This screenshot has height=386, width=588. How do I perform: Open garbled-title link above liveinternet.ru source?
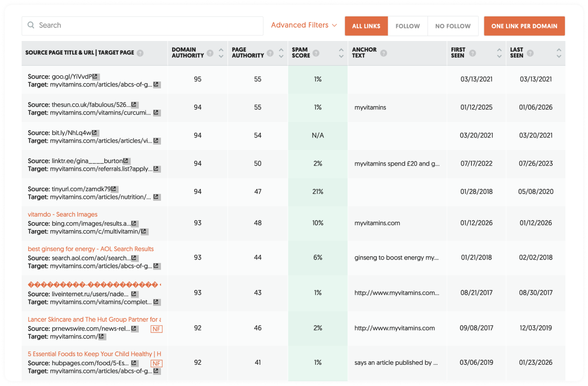(94, 285)
